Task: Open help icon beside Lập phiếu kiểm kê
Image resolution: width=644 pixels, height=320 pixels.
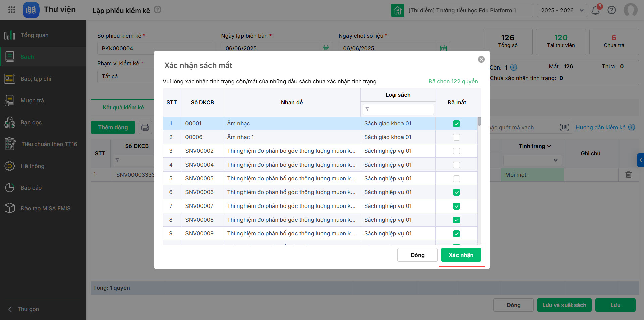Action: [157, 10]
